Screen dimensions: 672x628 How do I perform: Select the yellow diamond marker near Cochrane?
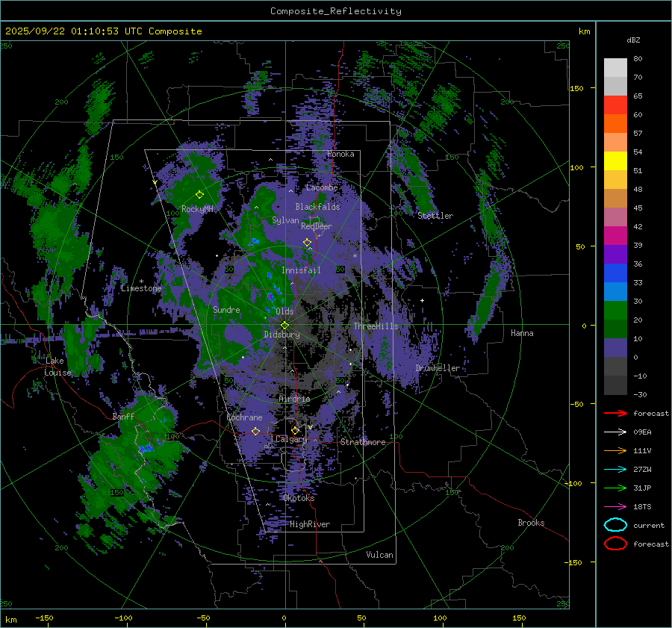coord(255,431)
